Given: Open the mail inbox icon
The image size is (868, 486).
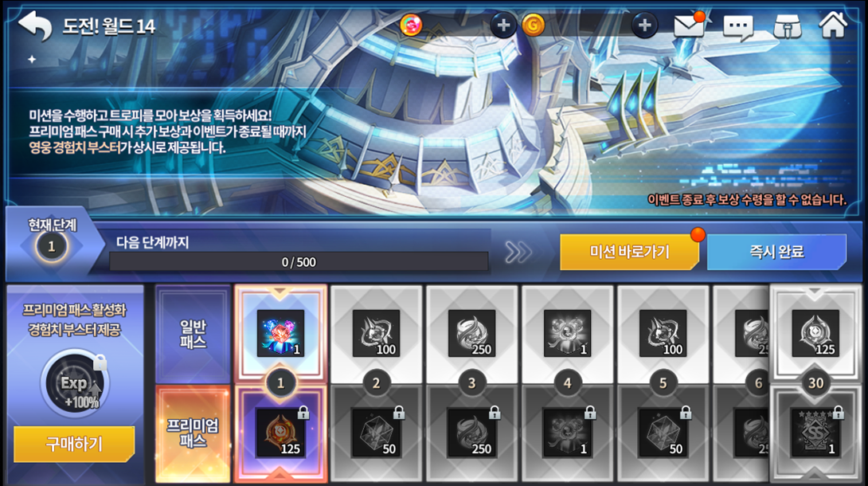Looking at the screenshot, I should coord(690,25).
